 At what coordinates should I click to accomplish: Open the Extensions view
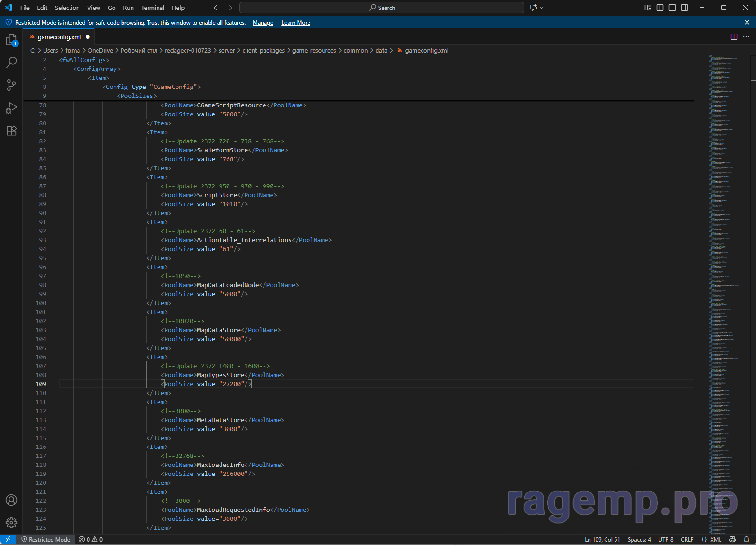click(11, 131)
